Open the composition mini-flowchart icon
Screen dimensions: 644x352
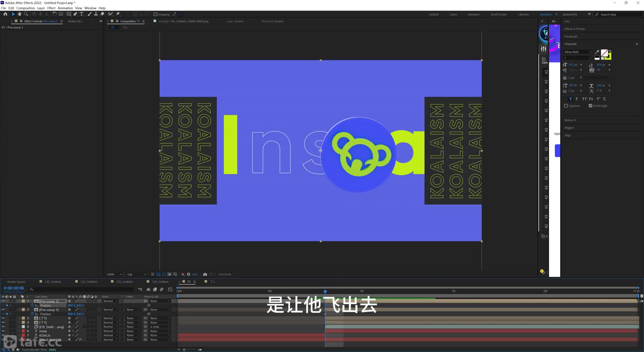(140, 289)
